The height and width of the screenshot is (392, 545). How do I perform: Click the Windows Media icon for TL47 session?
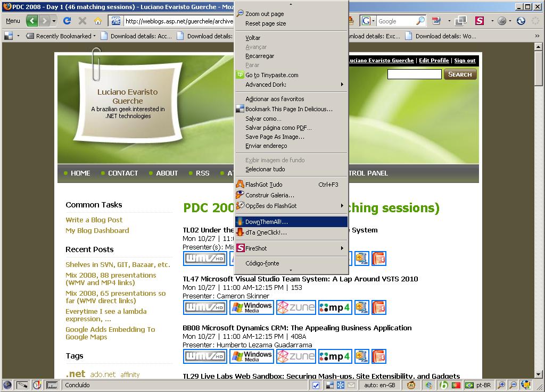pos(252,307)
